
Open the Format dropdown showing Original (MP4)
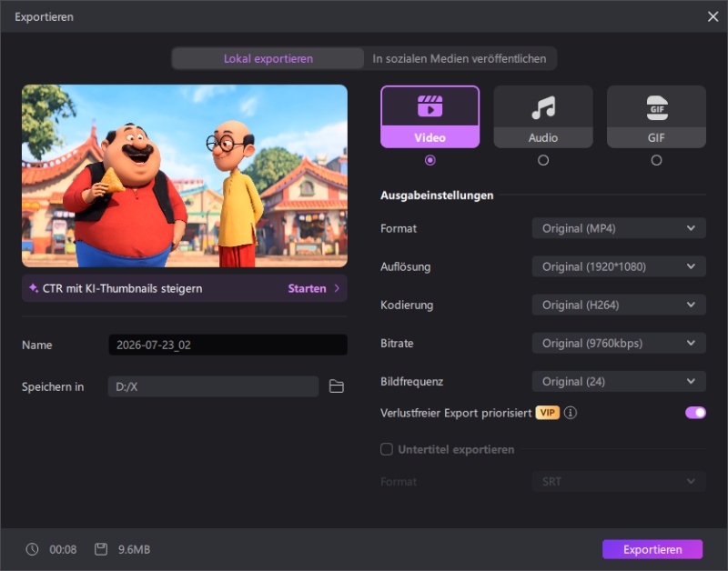pyautogui.click(x=619, y=228)
